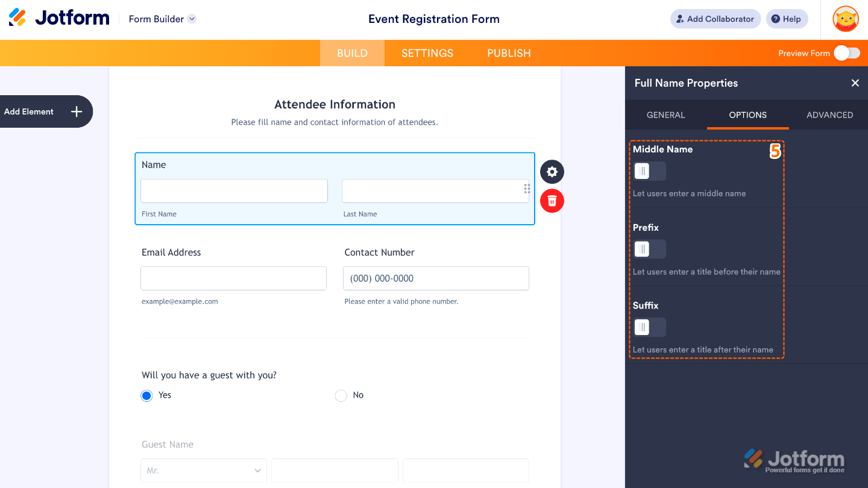Open the Mr. prefix dropdown under Guest Name

pos(203,471)
